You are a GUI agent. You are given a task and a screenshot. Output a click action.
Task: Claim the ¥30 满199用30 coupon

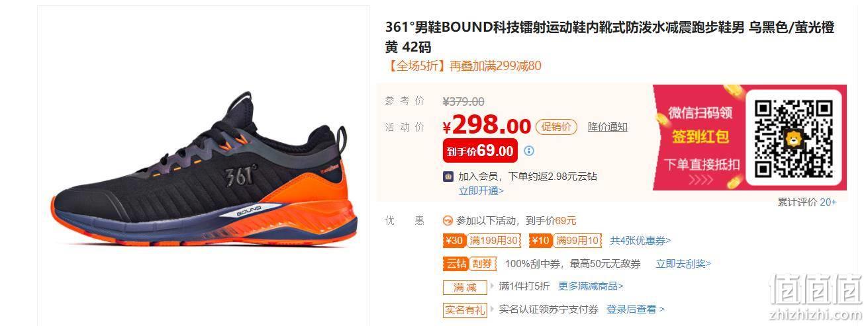pyautogui.click(x=482, y=241)
